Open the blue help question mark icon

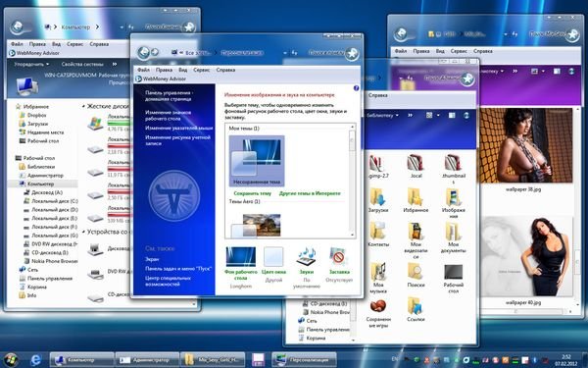(x=356, y=88)
